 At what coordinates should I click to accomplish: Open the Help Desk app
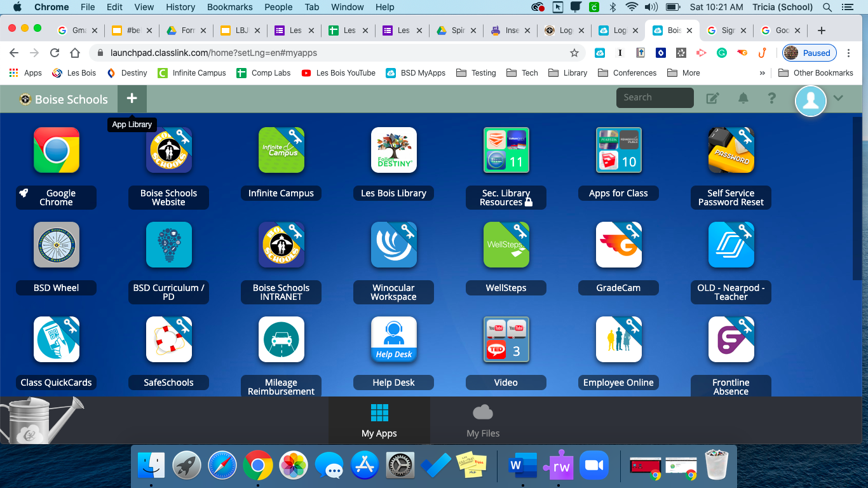(394, 339)
